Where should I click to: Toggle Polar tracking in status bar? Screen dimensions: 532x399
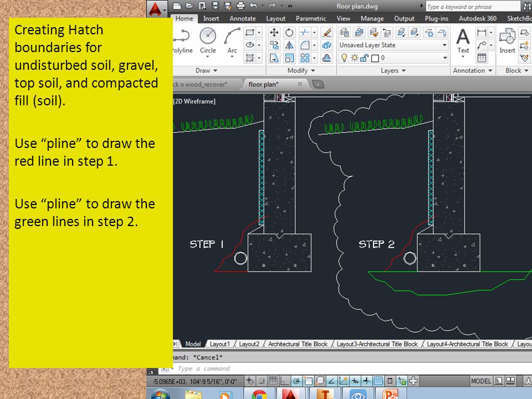(x=296, y=381)
